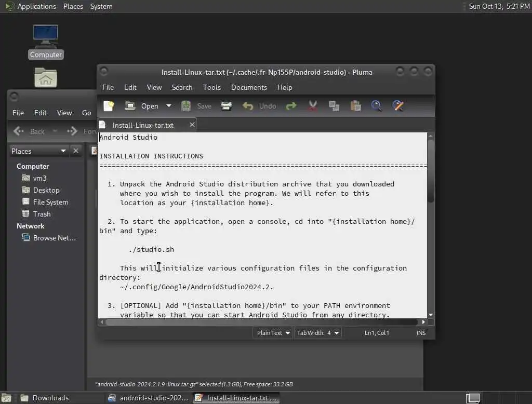The width and height of the screenshot is (532, 404).
Task: Cut selection with scissors icon
Action: pos(312,106)
